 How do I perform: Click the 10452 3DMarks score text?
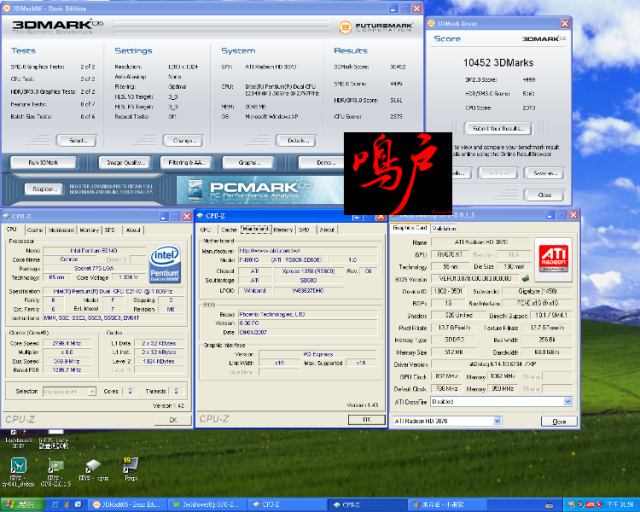(x=498, y=62)
